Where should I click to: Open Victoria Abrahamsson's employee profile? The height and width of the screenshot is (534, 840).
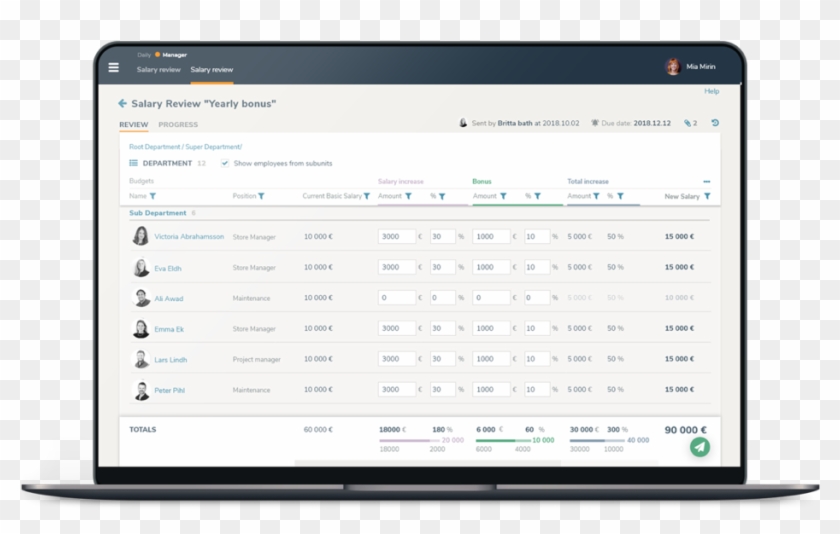(188, 237)
